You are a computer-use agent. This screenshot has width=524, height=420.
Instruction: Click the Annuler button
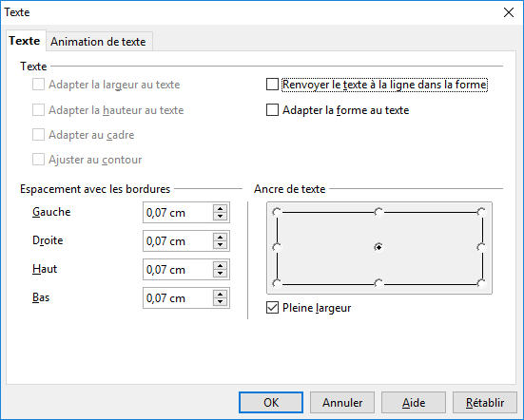point(342,402)
